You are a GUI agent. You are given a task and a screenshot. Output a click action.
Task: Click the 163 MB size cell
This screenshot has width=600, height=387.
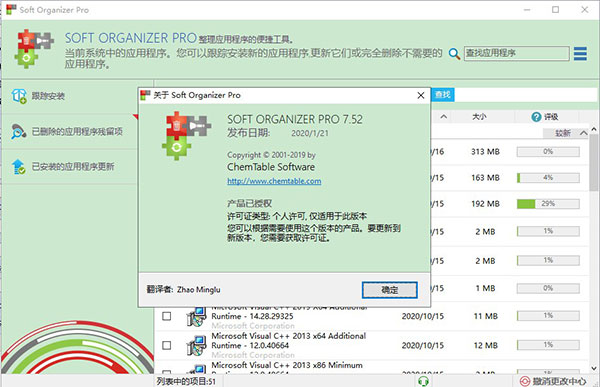[x=485, y=178]
